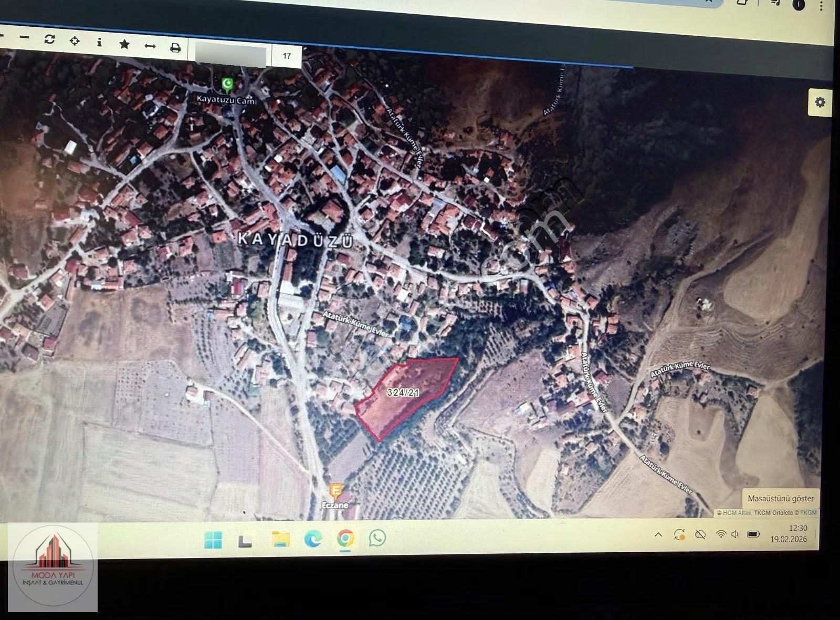Viewport: 840px width, 620px height.
Task: Open the Windows Start menu
Action: (x=213, y=540)
